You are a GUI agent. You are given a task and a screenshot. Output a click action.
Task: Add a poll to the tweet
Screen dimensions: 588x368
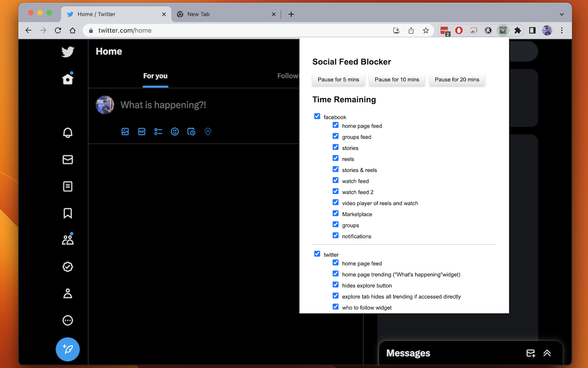click(x=158, y=132)
